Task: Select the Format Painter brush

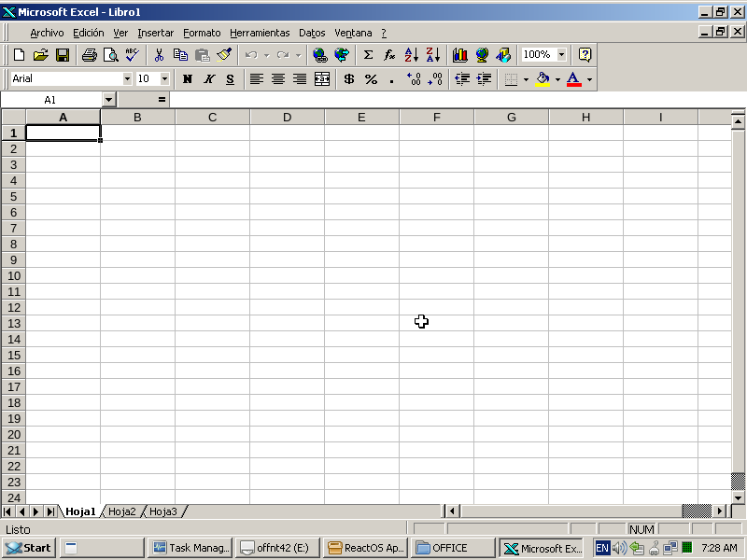Action: (x=224, y=55)
